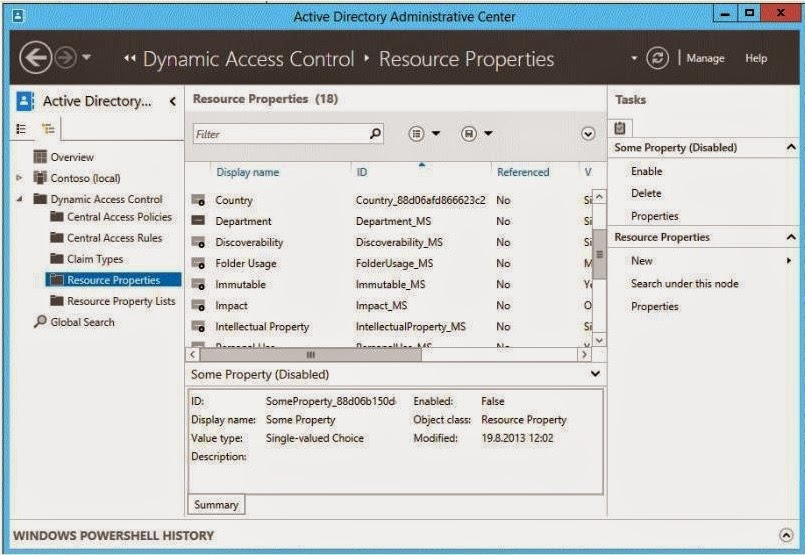Expand the Contoso (local) node
Viewport: 805px width, 555px height.
[20, 178]
